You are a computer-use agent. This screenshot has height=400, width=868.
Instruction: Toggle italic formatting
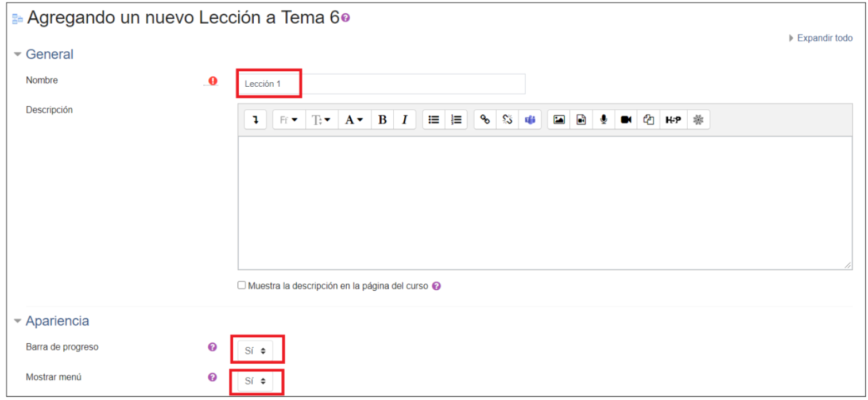click(x=404, y=120)
